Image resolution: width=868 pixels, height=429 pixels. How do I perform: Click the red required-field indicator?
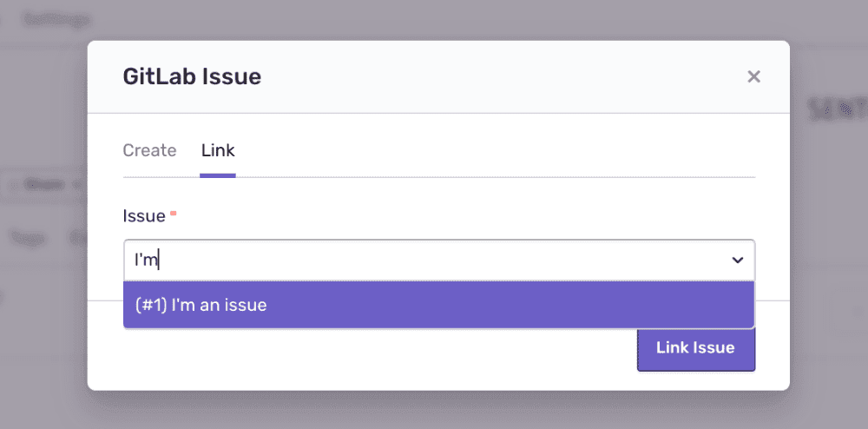click(173, 212)
